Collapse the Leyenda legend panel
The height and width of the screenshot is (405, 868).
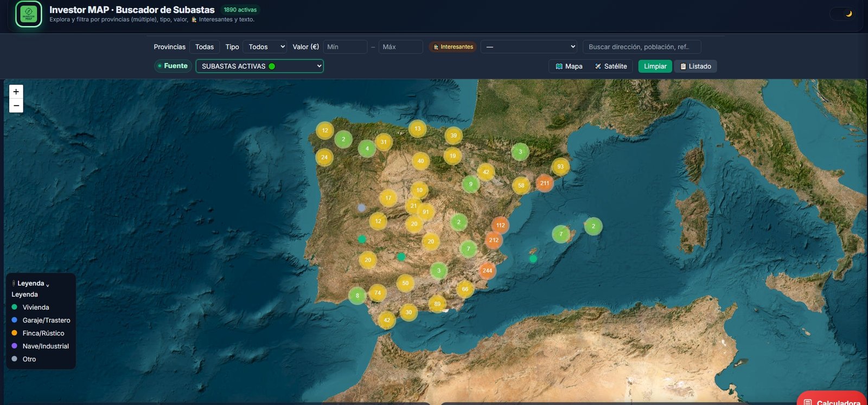[x=31, y=284]
